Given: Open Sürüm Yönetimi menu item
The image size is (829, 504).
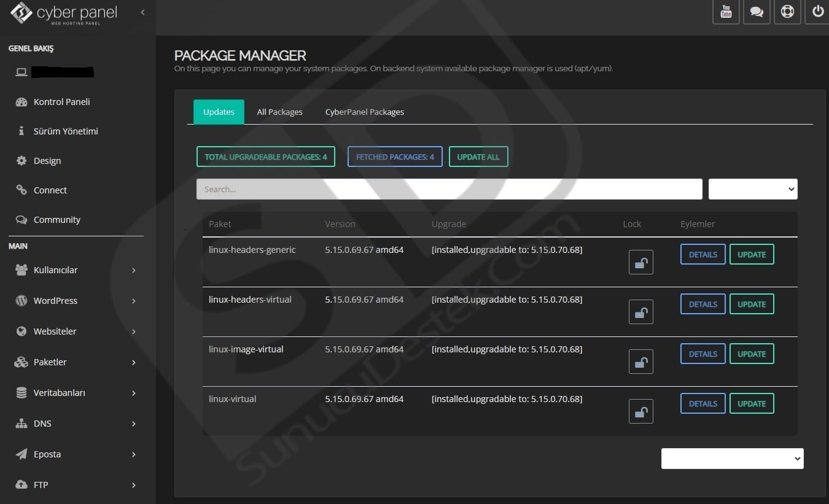Looking at the screenshot, I should click(66, 131).
